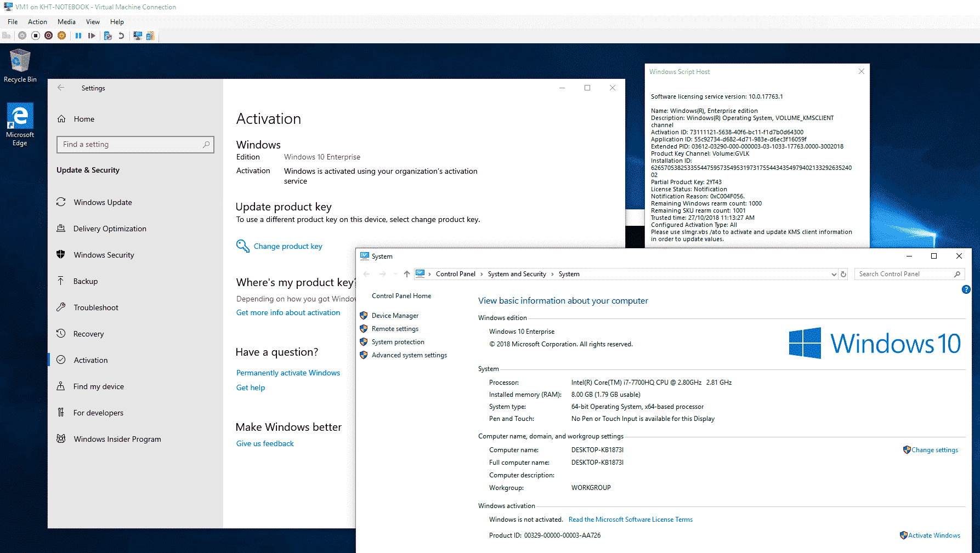Pause the virtual machine via toolbar icon

(x=78, y=36)
